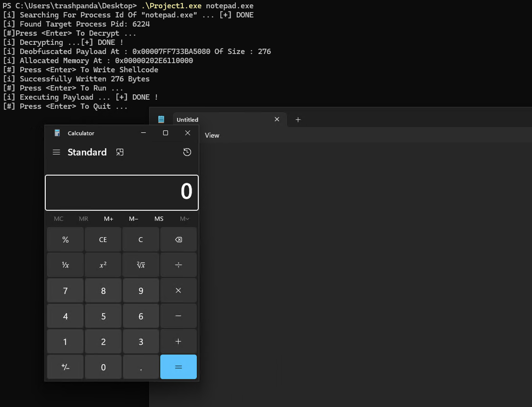Image resolution: width=532 pixels, height=407 pixels.
Task: Click digit 2 on the keypad
Action: click(103, 341)
